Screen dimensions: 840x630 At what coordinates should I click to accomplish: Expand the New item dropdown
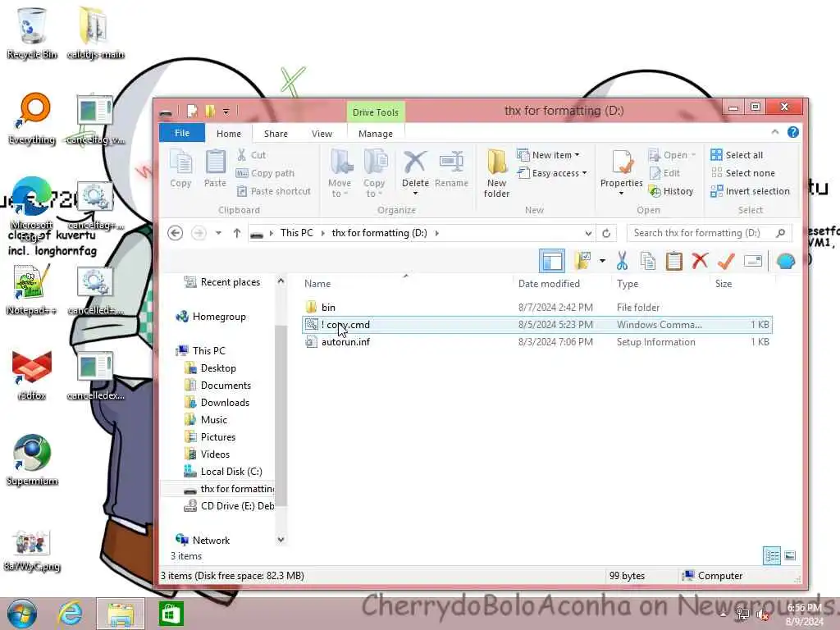549,155
